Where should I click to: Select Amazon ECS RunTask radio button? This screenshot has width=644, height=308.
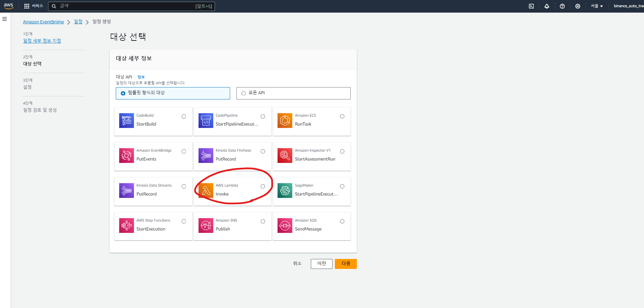click(x=342, y=117)
